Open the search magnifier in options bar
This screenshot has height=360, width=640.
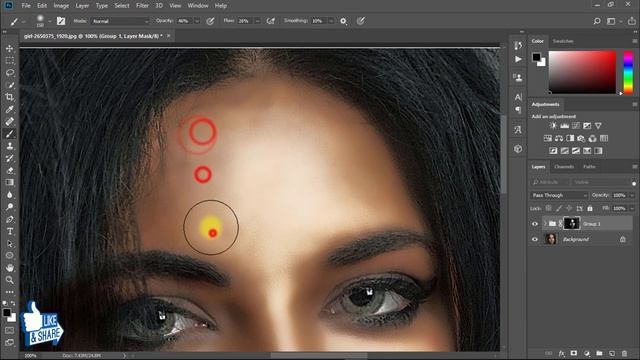click(597, 21)
